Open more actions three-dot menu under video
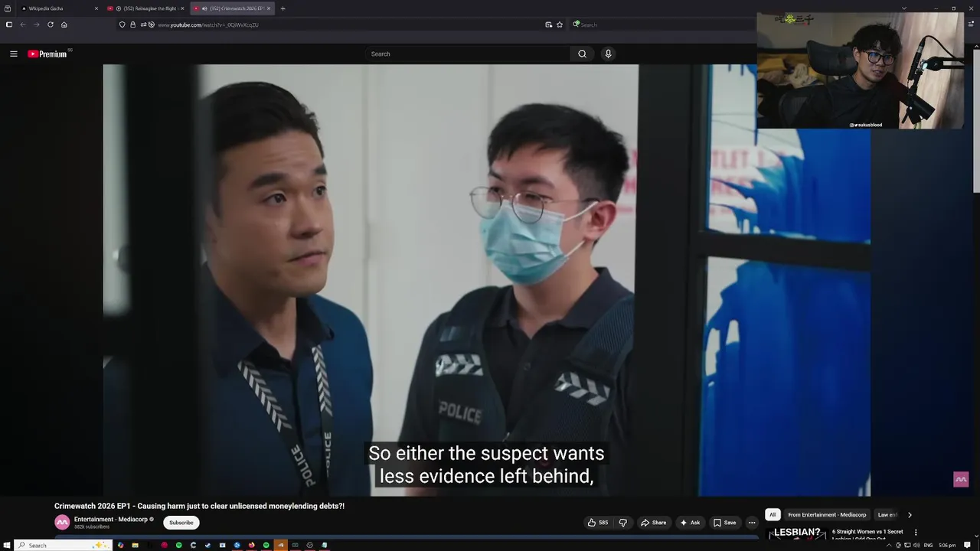This screenshot has width=980, height=551. [752, 523]
